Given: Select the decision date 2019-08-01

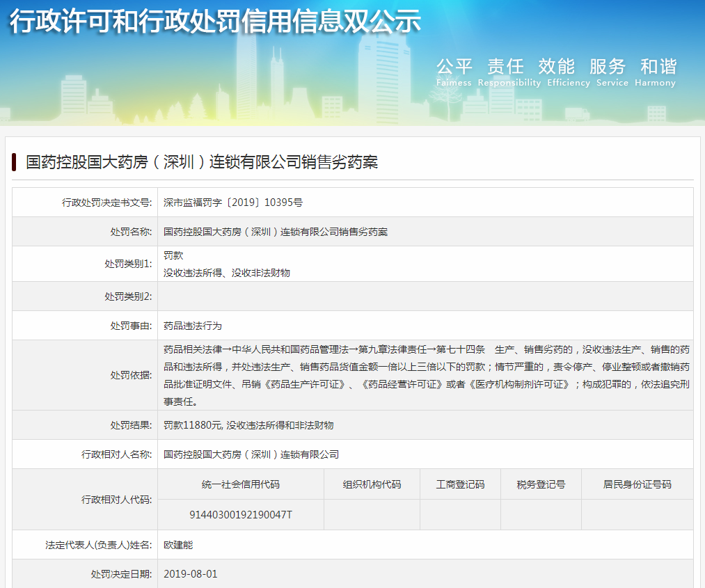Looking at the screenshot, I should click(190, 574).
